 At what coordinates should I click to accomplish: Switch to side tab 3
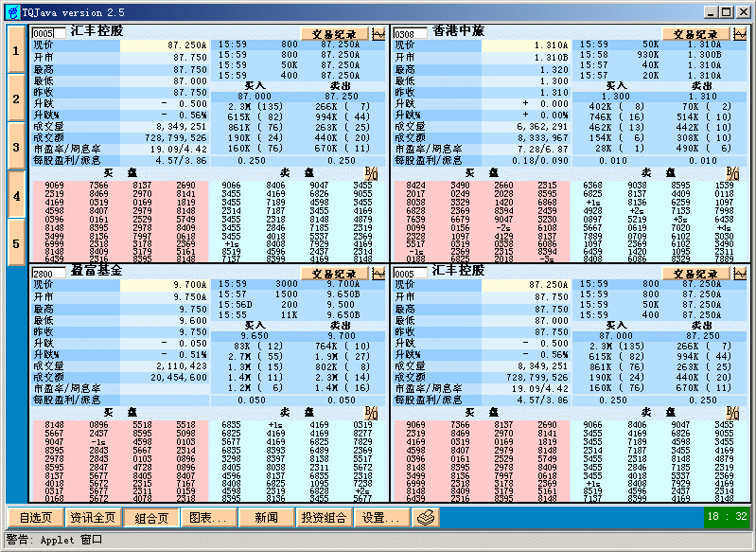(x=16, y=147)
